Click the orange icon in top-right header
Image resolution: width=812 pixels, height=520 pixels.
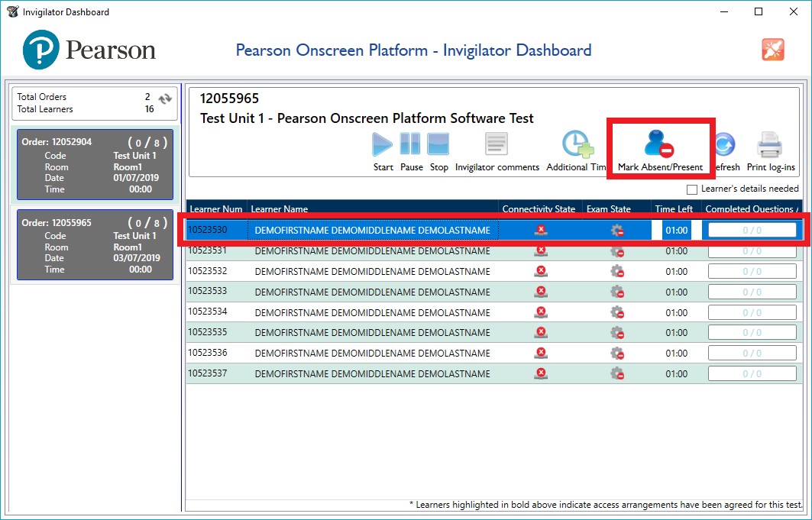click(x=773, y=50)
